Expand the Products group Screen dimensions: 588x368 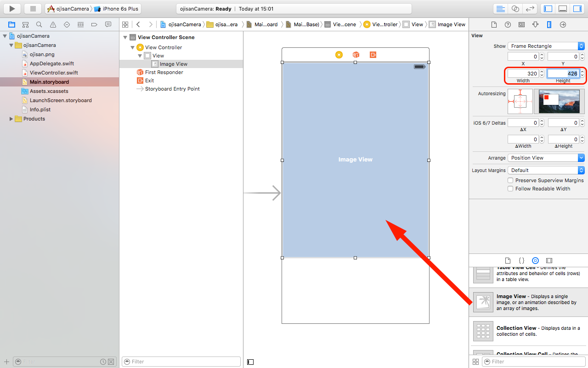tap(11, 119)
